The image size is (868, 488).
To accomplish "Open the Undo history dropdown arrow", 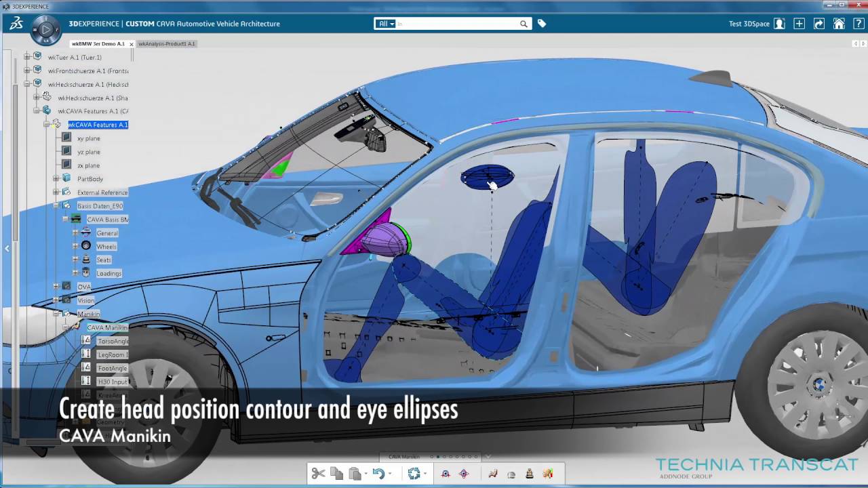I will coord(389,474).
